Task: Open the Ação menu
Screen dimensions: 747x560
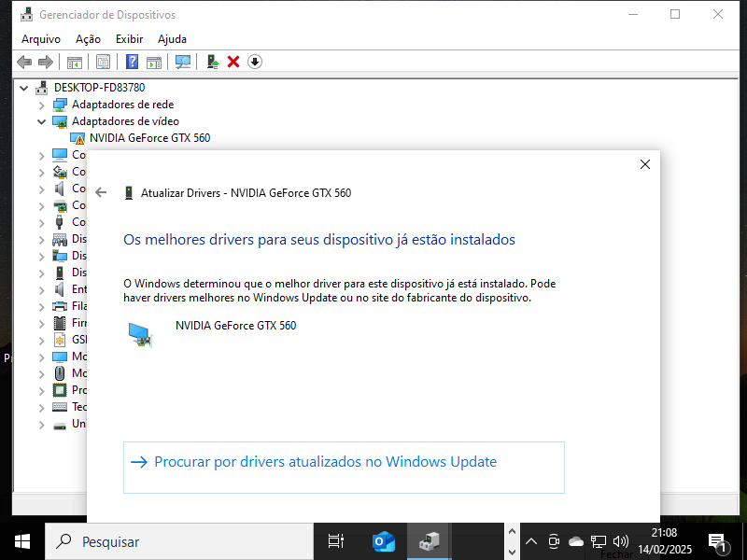Action: tap(88, 39)
